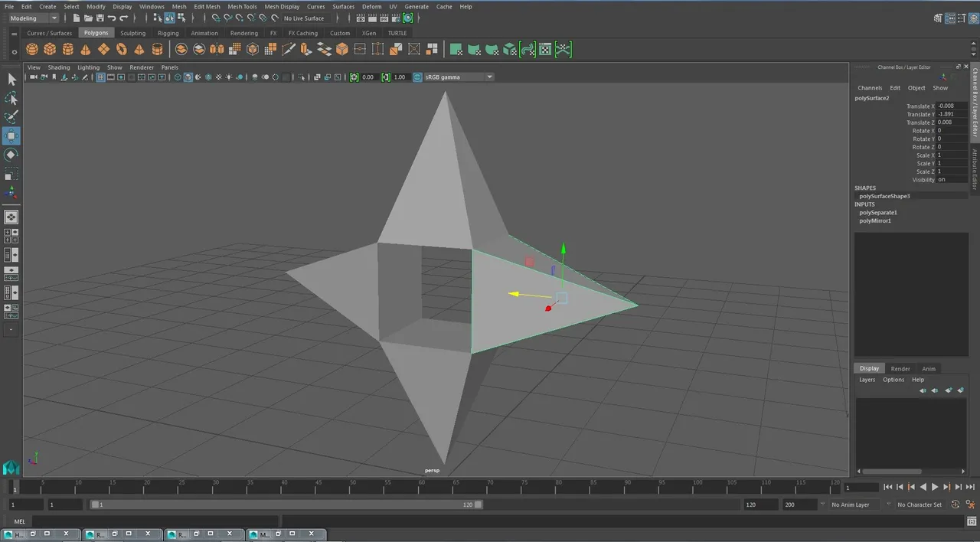Click the Undo arrow icon
The height and width of the screenshot is (542, 980).
tap(112, 18)
